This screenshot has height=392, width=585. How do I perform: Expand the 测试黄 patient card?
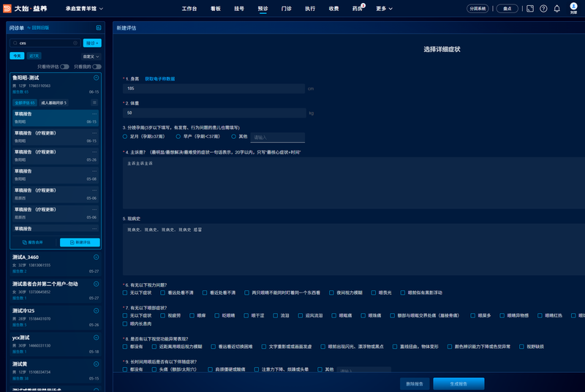(97, 364)
